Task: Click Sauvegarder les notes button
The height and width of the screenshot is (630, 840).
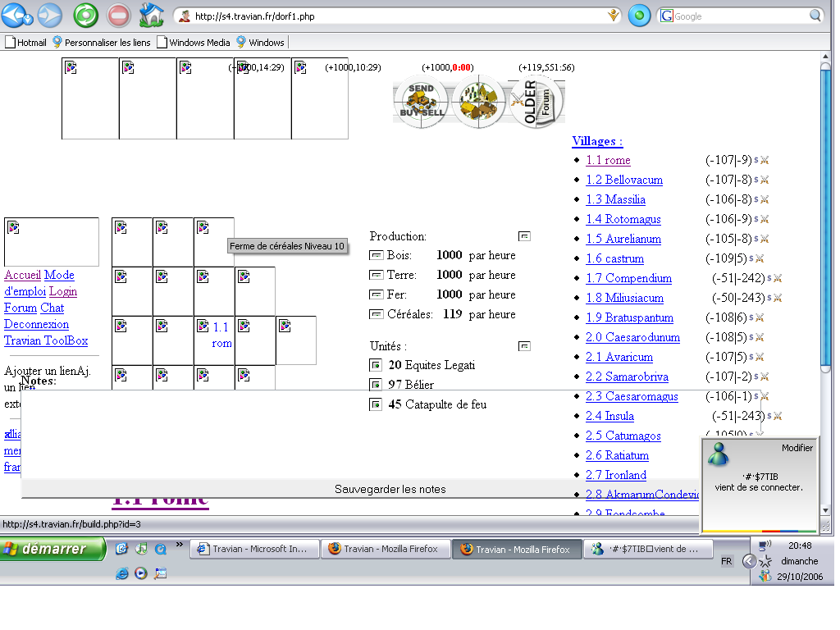Action: 390,489
